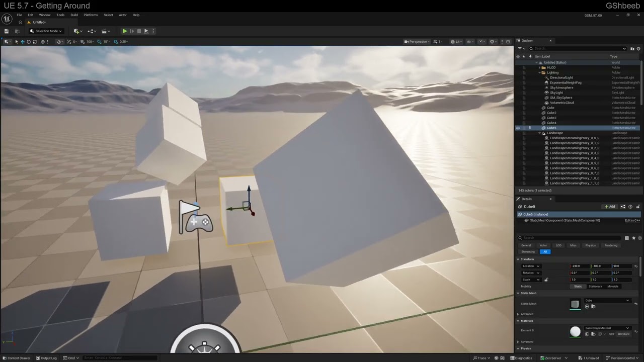Open Details favorites star icon
The image size is (644, 362).
point(633,238)
